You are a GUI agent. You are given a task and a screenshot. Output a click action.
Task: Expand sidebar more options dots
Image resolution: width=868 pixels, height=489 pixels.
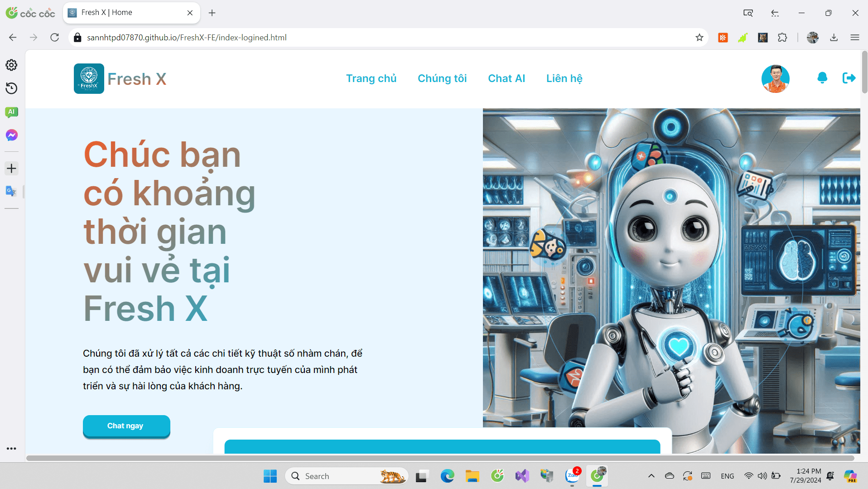point(11,449)
